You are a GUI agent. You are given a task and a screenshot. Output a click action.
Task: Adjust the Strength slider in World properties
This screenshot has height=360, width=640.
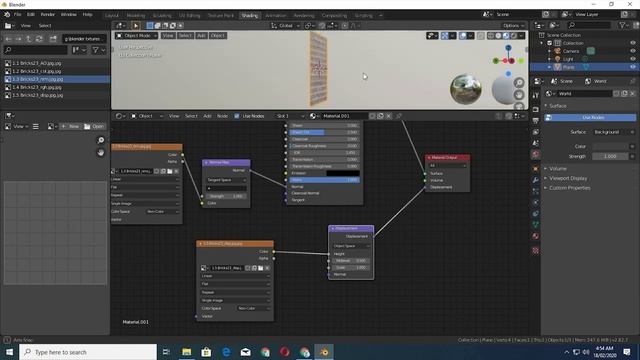610,156
